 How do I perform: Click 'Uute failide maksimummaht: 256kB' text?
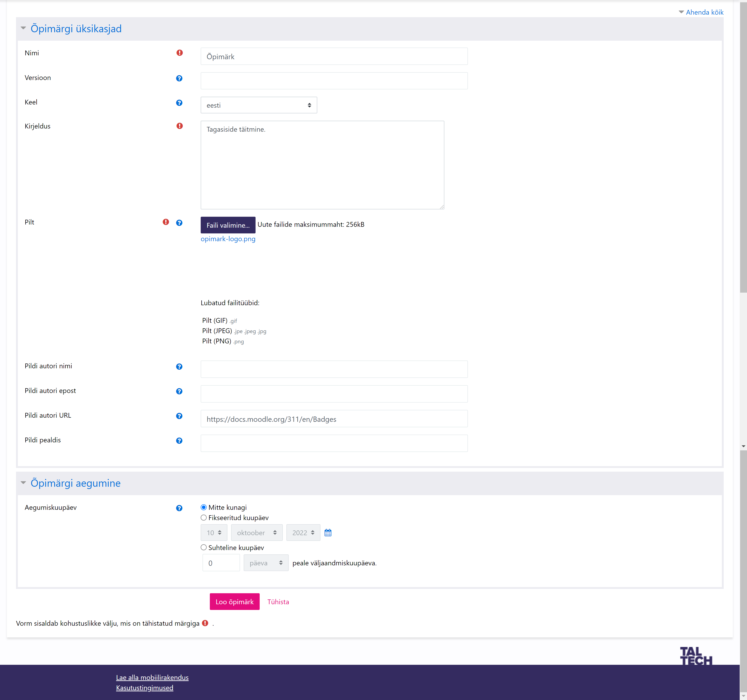pyautogui.click(x=311, y=224)
